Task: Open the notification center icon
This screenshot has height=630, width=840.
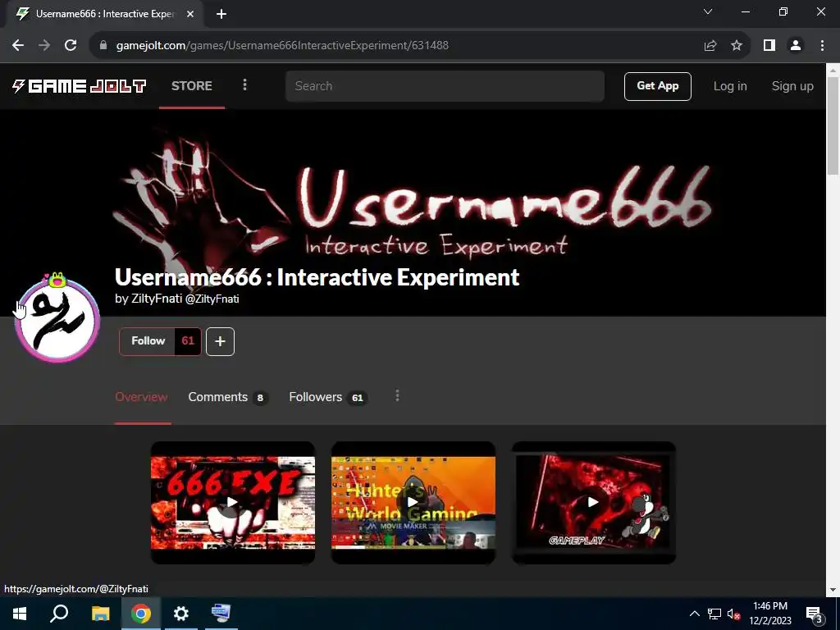Action: (814, 614)
